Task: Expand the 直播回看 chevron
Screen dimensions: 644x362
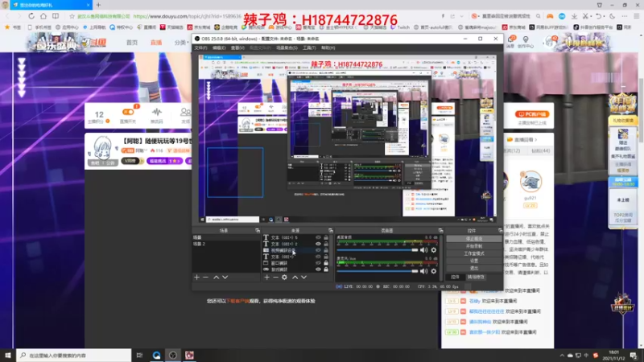Action: click(x=535, y=139)
